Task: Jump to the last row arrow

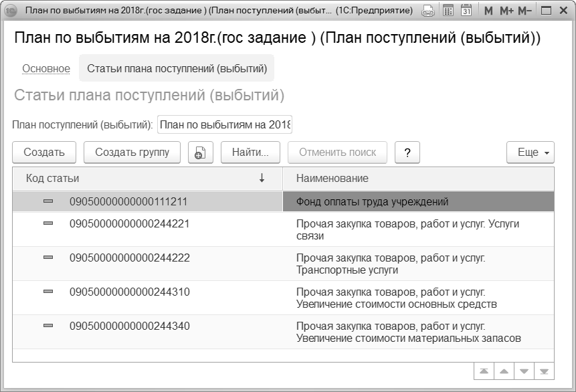Action: click(x=544, y=371)
